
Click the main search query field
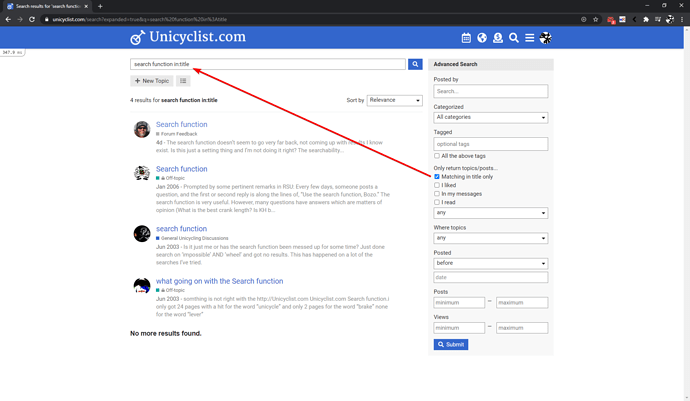[268, 64]
